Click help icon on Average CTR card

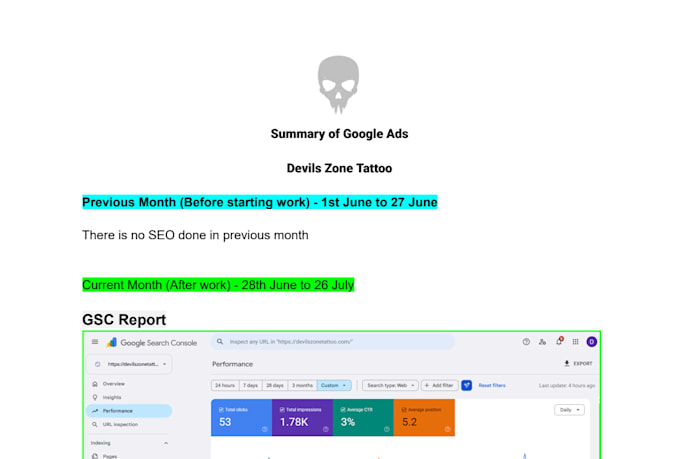tap(386, 429)
